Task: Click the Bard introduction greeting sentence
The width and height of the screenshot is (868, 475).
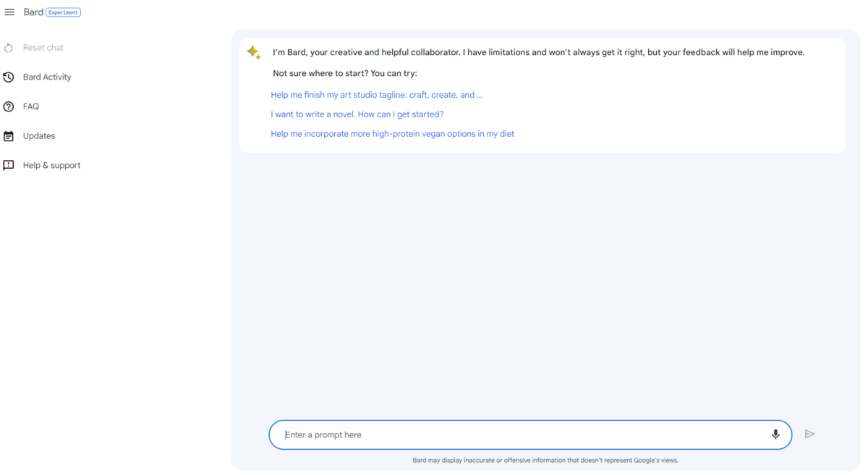Action: coord(539,52)
